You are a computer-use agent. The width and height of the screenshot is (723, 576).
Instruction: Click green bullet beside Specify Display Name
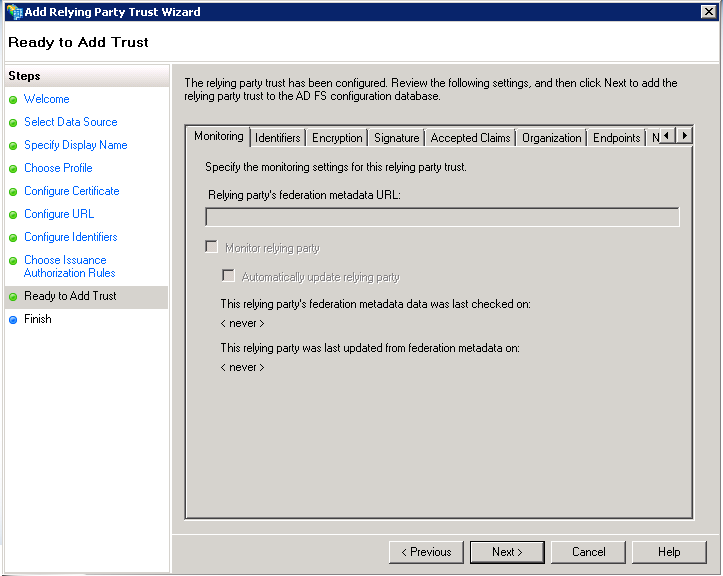tap(13, 146)
